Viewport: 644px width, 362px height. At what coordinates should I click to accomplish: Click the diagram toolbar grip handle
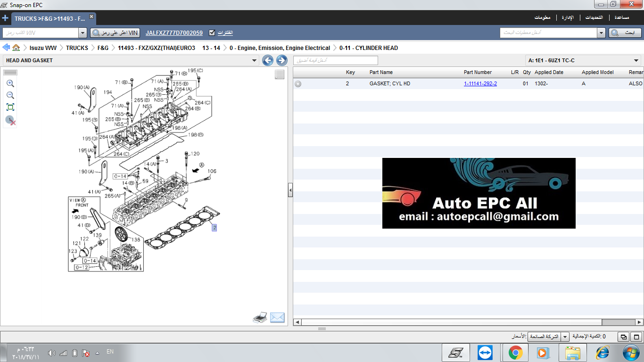pyautogui.click(x=10, y=73)
